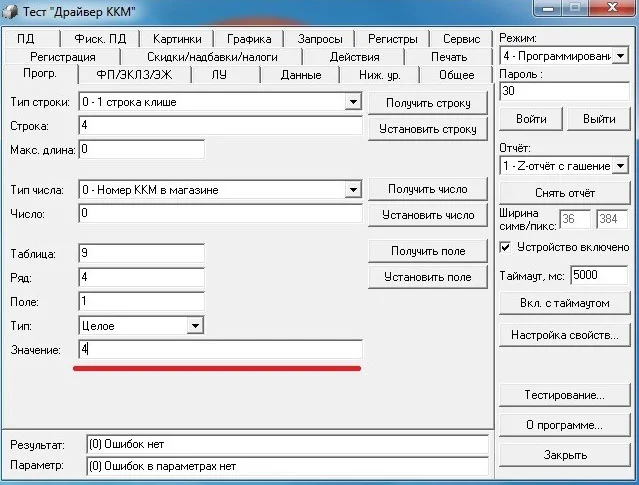
Task: Click the Ряд input field
Action: (x=141, y=277)
